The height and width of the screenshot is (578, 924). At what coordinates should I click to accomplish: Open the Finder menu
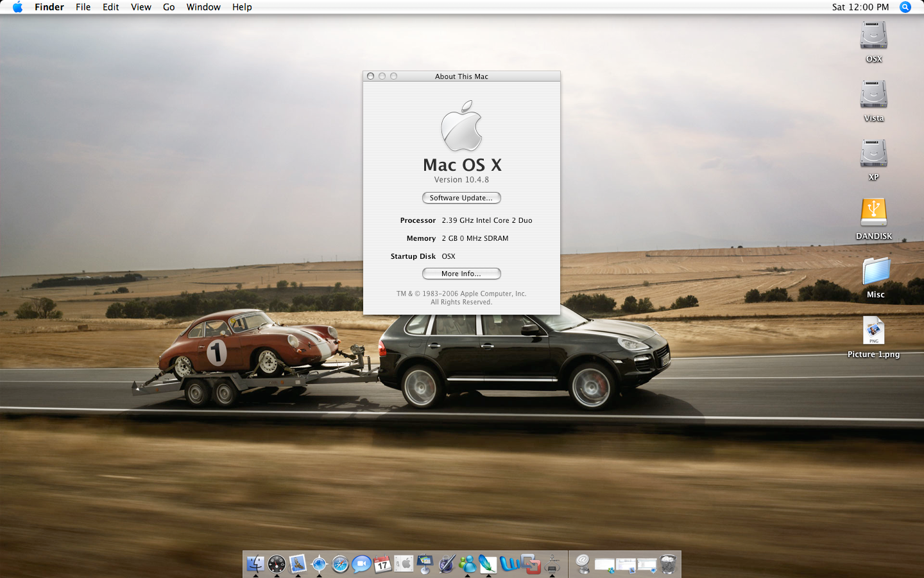(x=49, y=7)
